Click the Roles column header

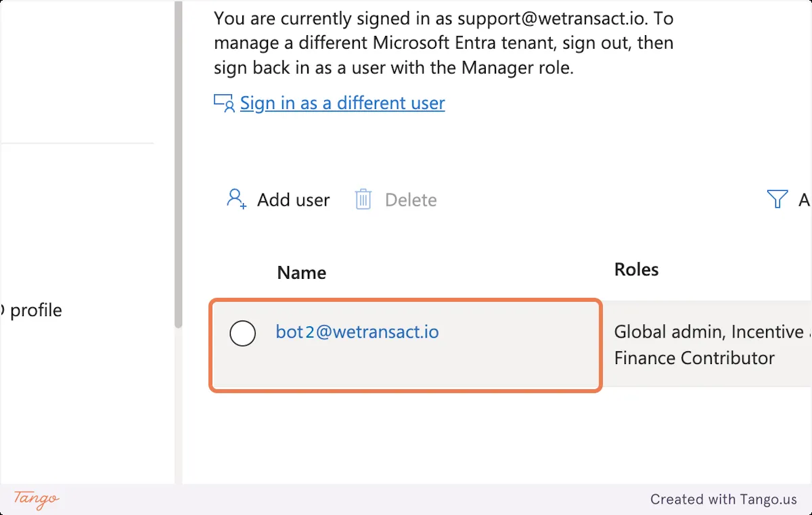[x=636, y=269]
